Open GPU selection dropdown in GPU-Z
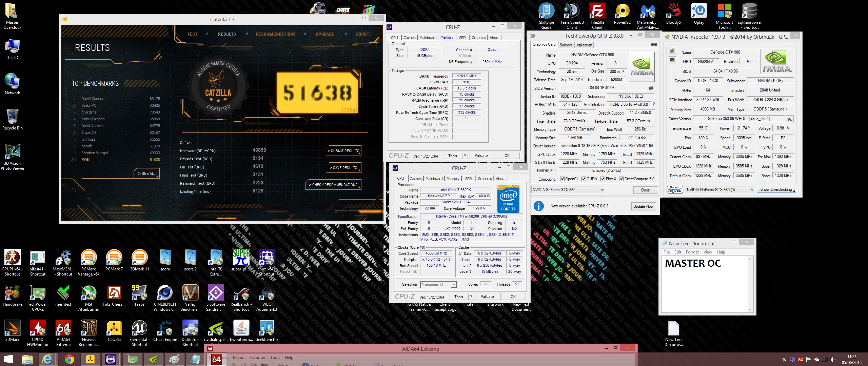Screen dimensions: 868x366 pyautogui.click(x=568, y=190)
